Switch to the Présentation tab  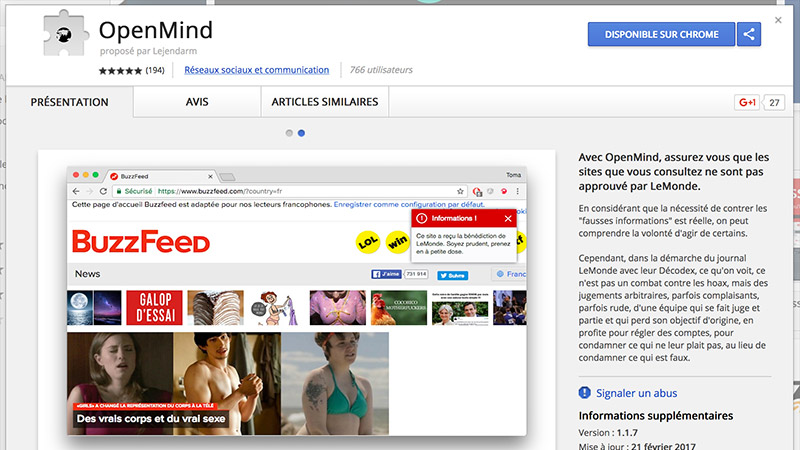click(x=69, y=102)
